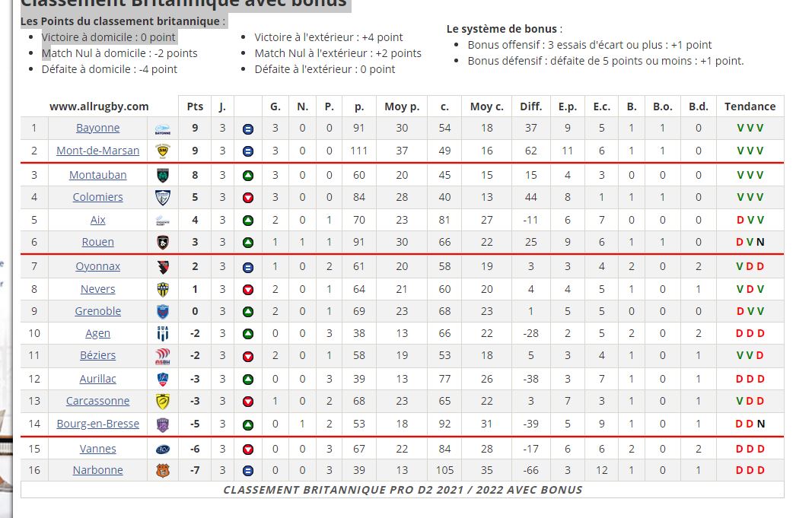Open the Bayonne team link
Image resolution: width=812 pixels, height=518 pixels.
[x=98, y=128]
